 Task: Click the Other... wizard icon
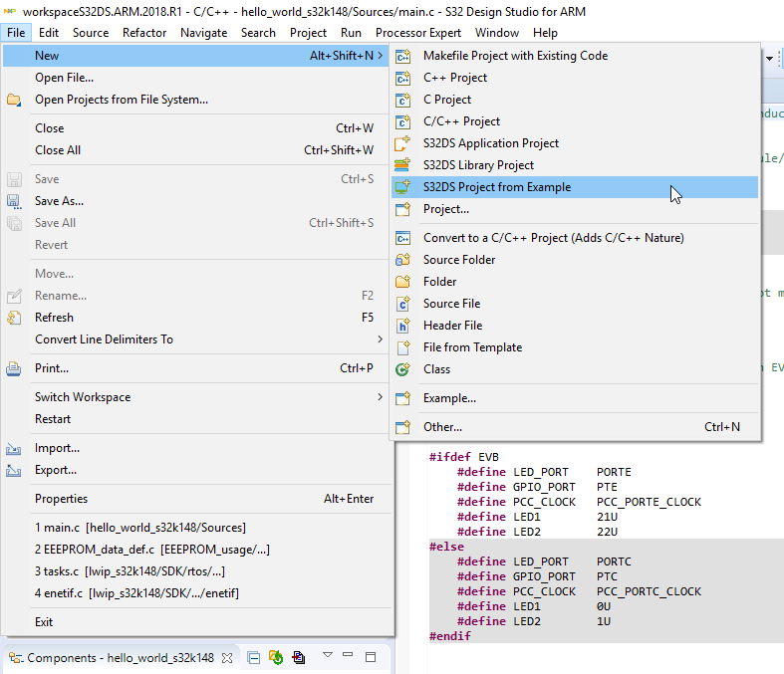click(x=403, y=427)
